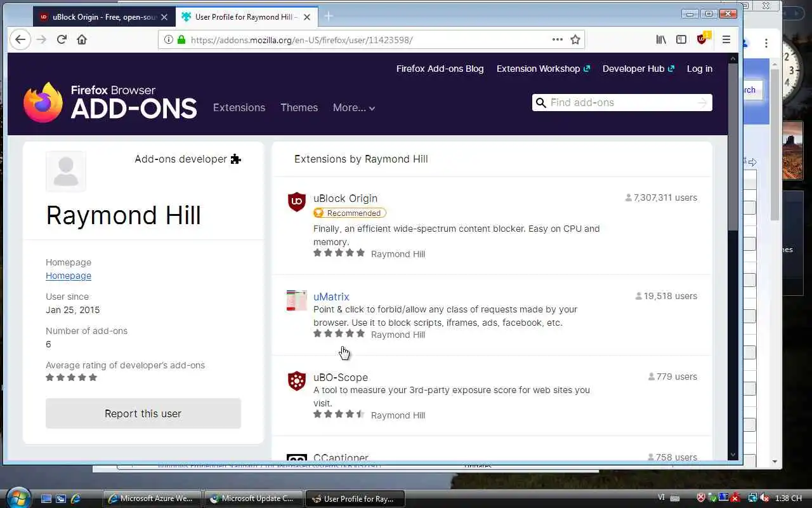Open page actions three-dots menu

click(x=558, y=39)
